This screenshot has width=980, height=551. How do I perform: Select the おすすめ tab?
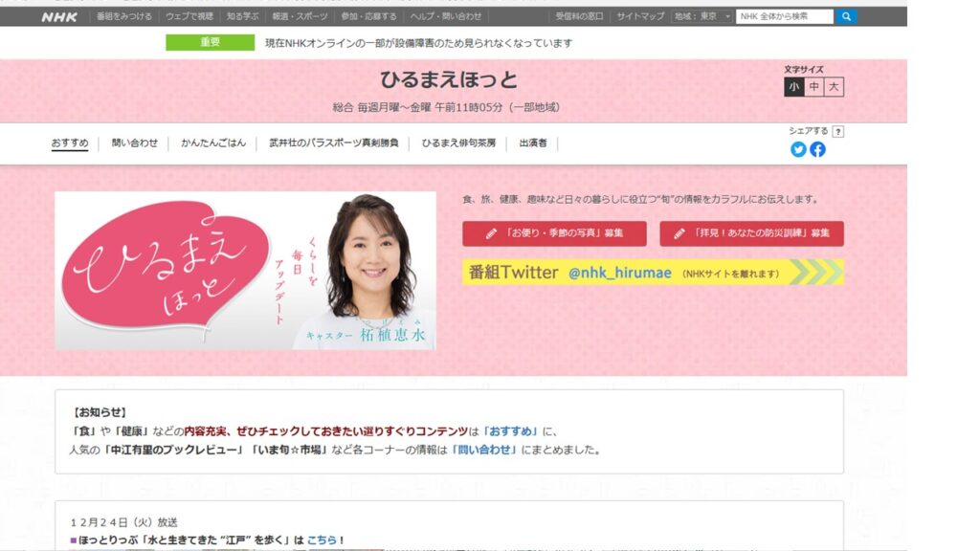tap(69, 143)
